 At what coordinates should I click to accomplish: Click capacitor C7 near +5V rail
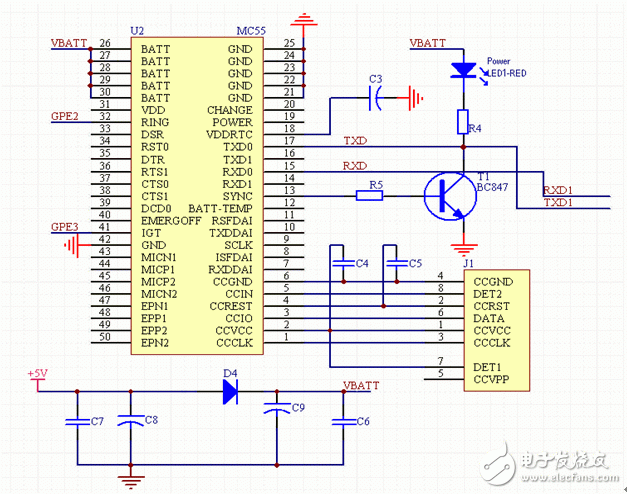72,422
